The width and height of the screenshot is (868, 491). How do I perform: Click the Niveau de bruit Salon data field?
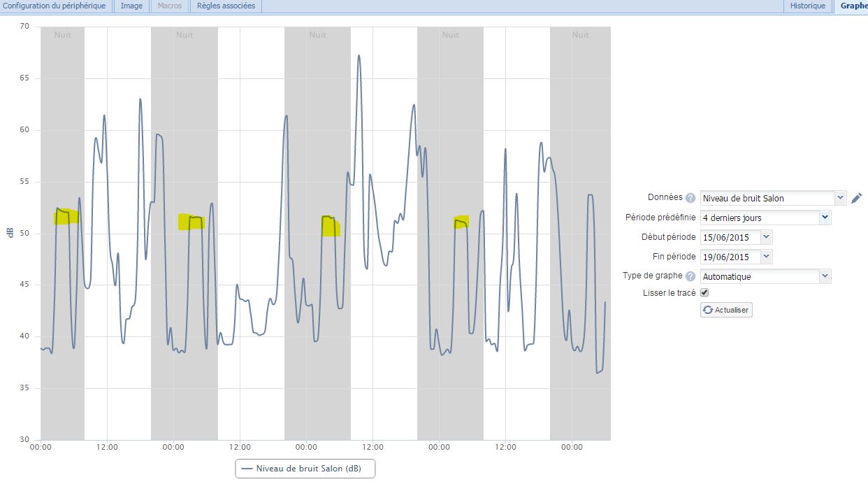767,198
